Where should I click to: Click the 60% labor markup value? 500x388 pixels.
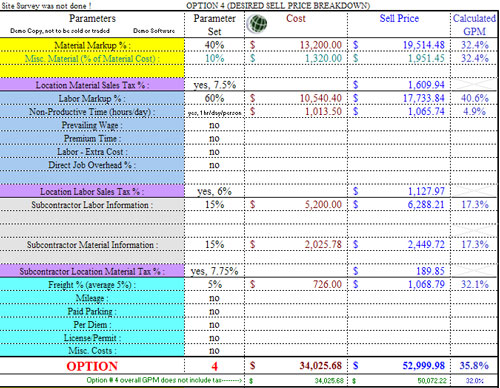[x=214, y=98]
